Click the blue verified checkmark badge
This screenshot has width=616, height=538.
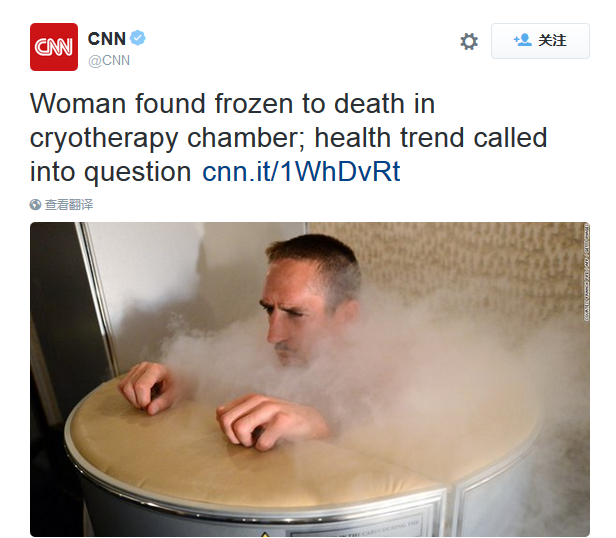(138, 38)
